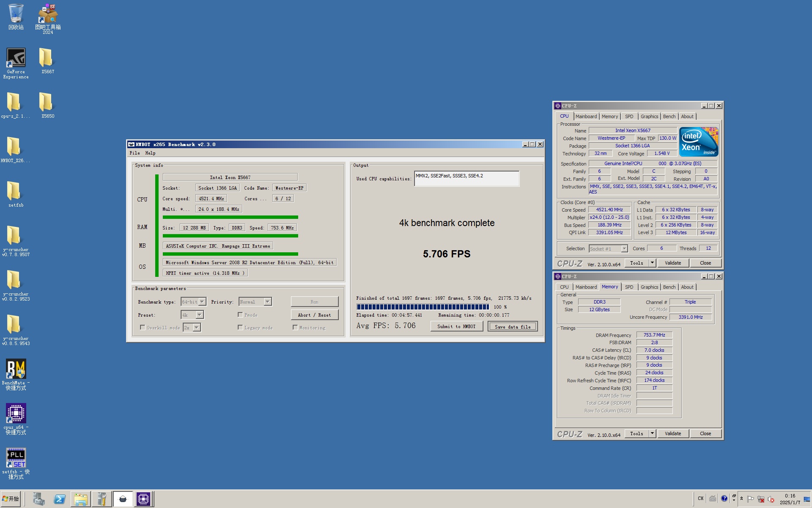Click the Abort / Reset button
Image resolution: width=812 pixels, height=508 pixels.
click(x=314, y=315)
